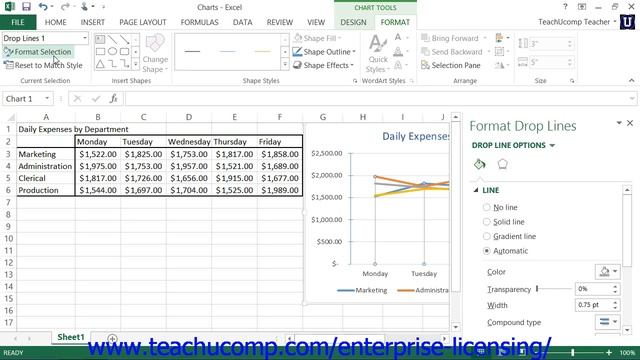
Task: Open Shape Fill dropdown
Action: 340,38
